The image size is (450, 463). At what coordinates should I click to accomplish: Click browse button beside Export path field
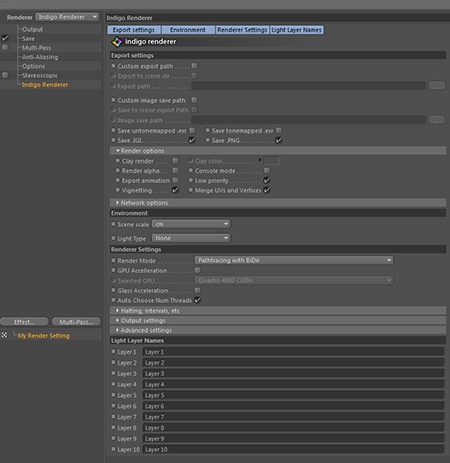pyautogui.click(x=437, y=86)
